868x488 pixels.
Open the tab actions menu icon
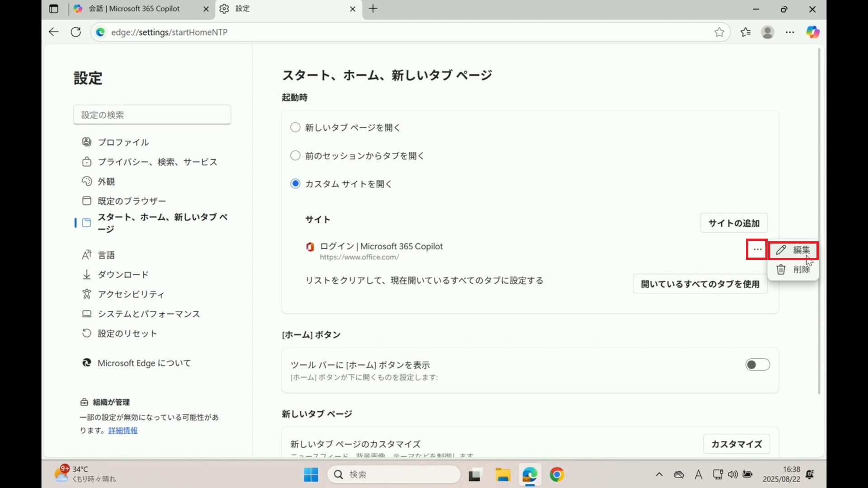point(54,9)
